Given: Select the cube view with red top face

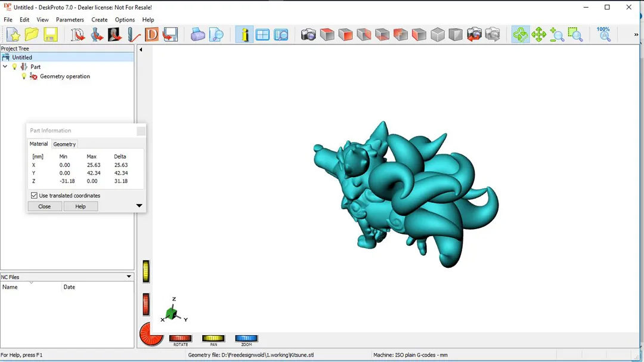Looking at the screenshot, I should click(x=327, y=35).
